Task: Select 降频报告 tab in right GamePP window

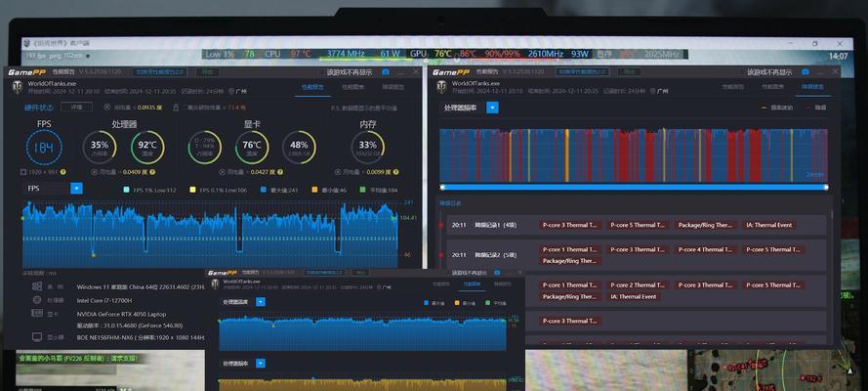Action: (813, 87)
